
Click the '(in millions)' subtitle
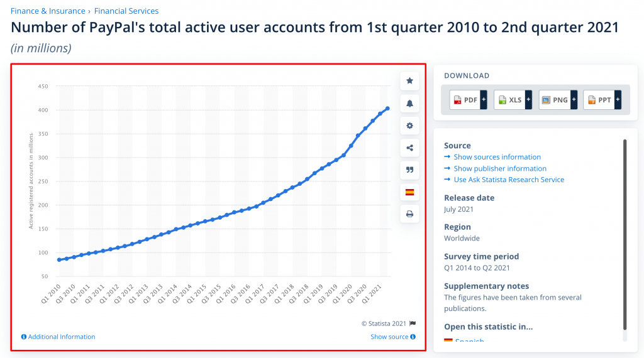tap(41, 48)
